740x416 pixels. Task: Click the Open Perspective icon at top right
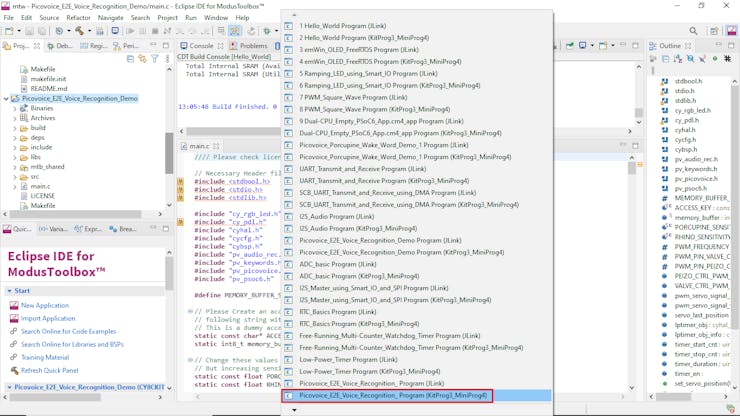tap(714, 31)
